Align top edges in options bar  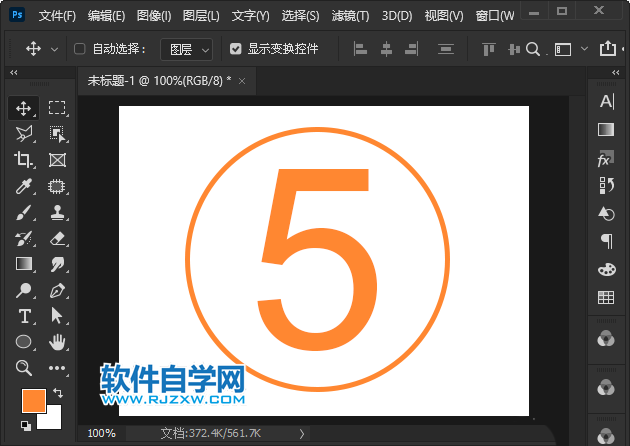pos(489,49)
